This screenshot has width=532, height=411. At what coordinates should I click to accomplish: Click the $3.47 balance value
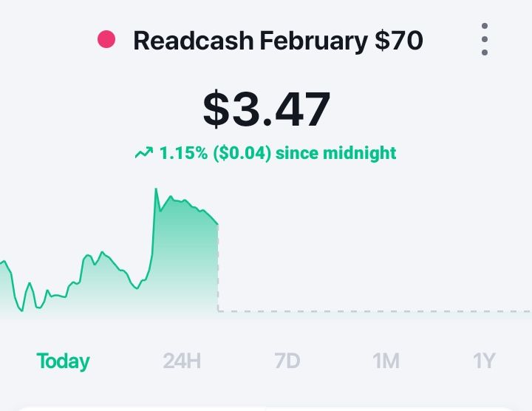(x=267, y=109)
